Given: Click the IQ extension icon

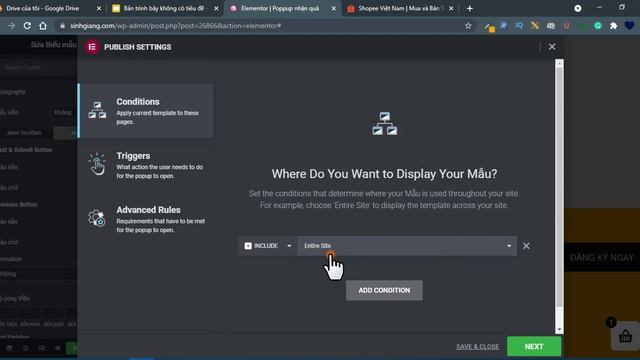Looking at the screenshot, I should [x=519, y=26].
